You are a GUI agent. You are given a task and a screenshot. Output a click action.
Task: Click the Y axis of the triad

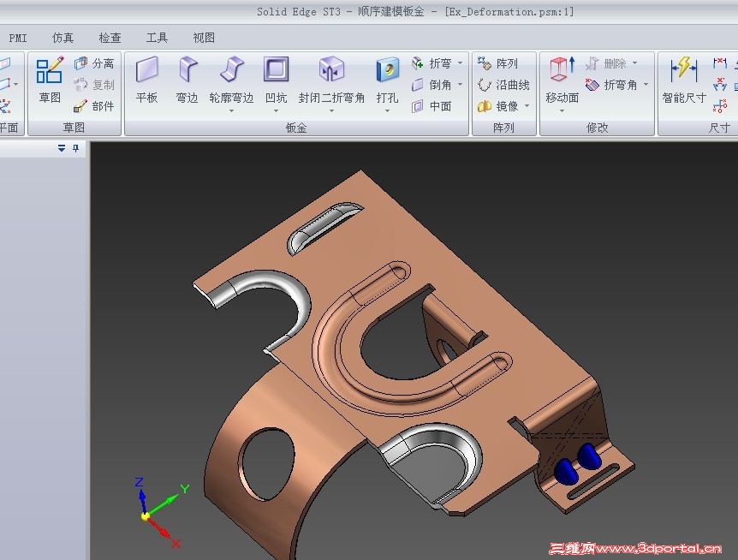click(168, 501)
